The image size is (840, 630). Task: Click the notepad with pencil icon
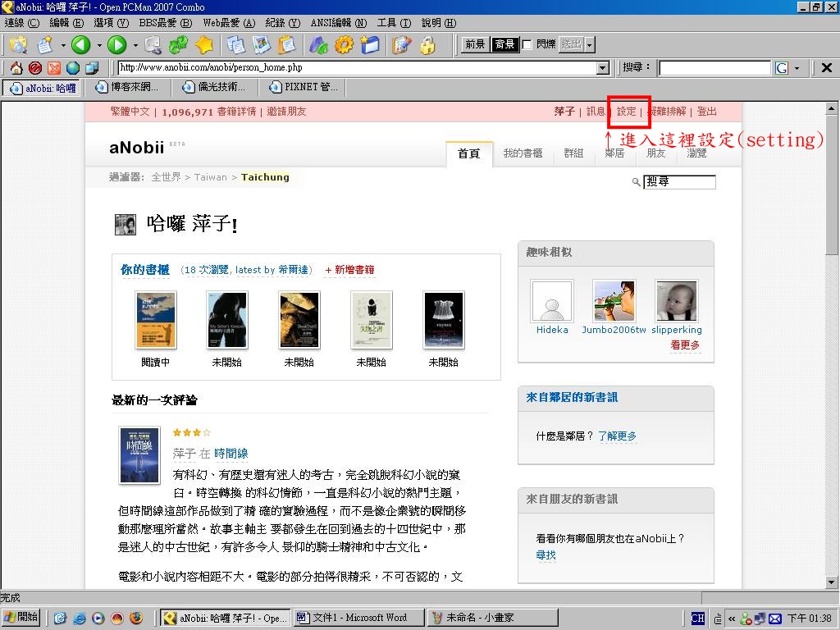(x=402, y=44)
